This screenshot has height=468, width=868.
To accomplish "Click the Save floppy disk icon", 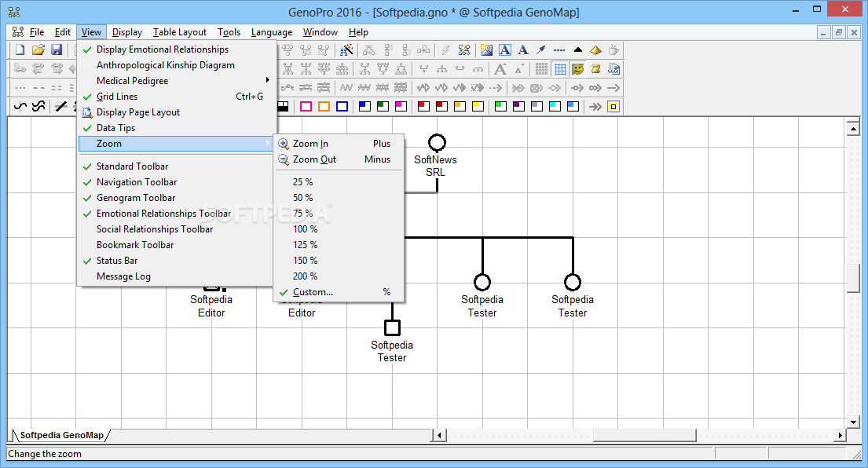I will click(57, 49).
